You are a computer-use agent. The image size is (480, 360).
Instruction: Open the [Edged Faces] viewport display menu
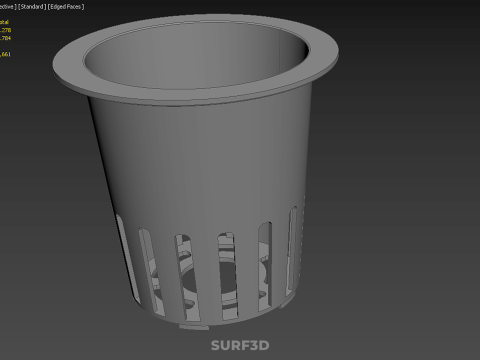coord(66,7)
